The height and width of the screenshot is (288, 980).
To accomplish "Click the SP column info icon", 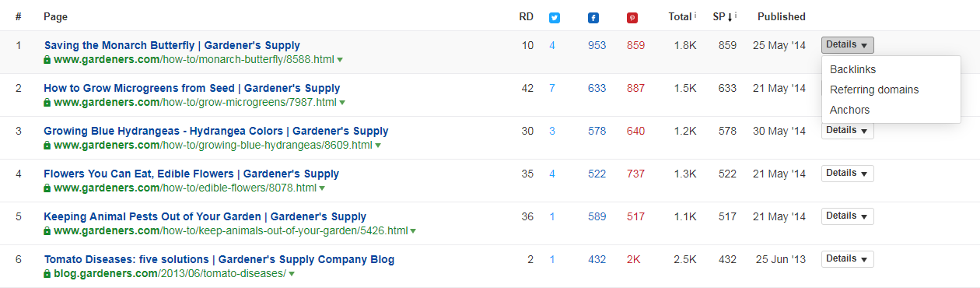I will coord(735,14).
